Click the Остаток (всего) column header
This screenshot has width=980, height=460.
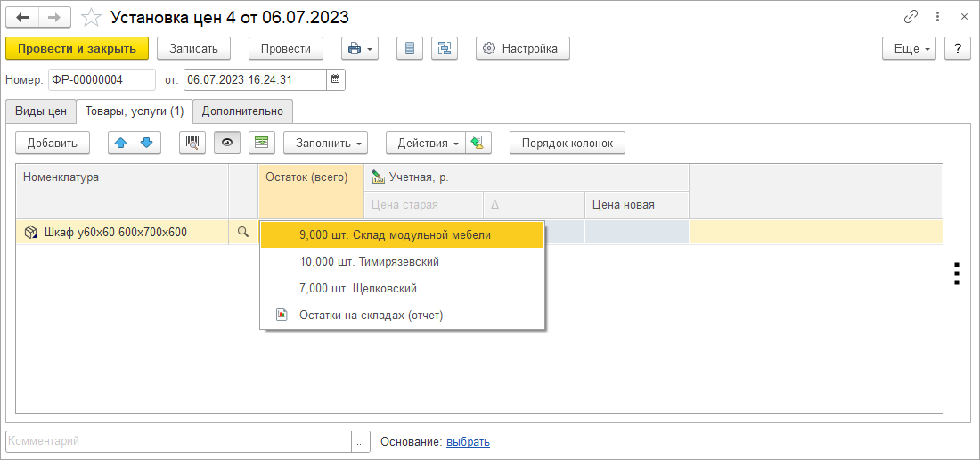311,191
